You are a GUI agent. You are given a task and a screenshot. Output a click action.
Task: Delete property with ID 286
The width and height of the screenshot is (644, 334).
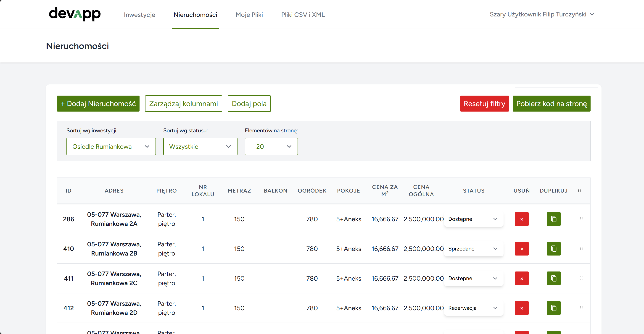coord(522,219)
